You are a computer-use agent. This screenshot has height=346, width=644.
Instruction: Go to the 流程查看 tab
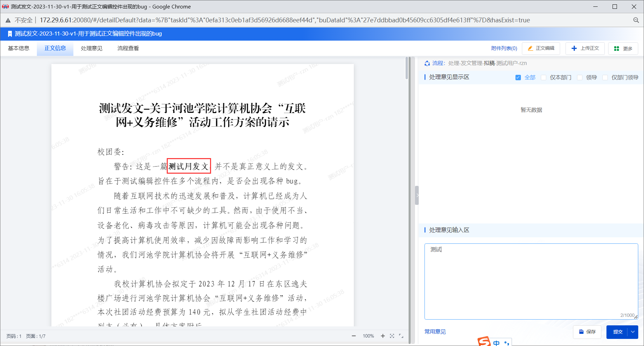point(128,48)
